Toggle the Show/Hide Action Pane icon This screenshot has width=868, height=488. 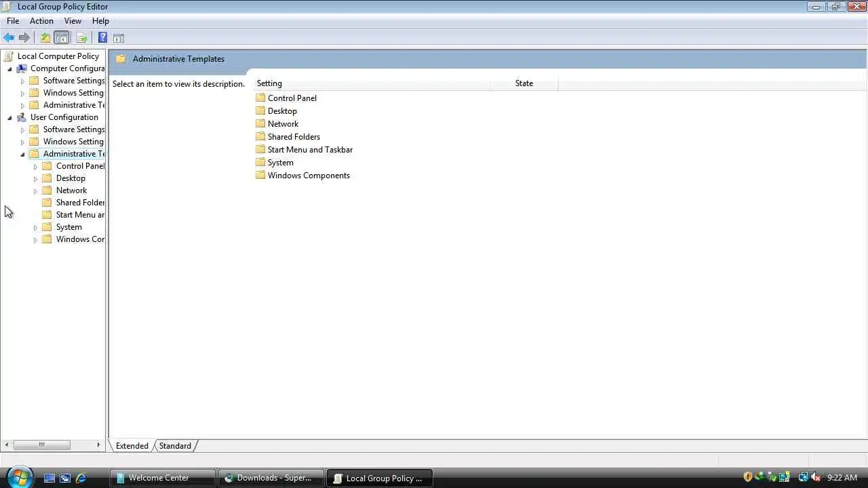[119, 38]
